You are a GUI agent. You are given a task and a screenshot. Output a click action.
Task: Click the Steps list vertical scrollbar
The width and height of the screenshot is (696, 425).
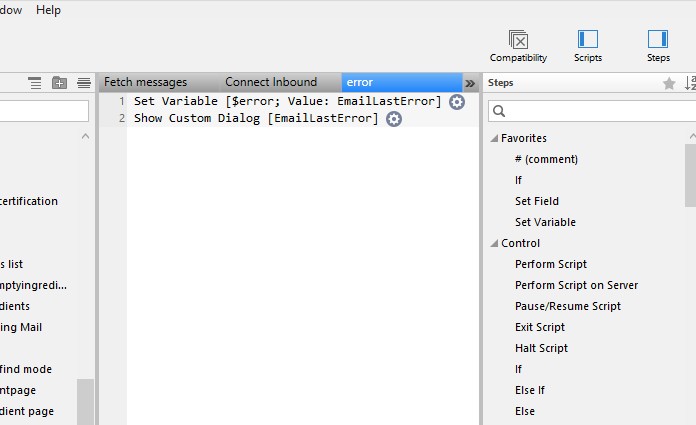[x=690, y=175]
